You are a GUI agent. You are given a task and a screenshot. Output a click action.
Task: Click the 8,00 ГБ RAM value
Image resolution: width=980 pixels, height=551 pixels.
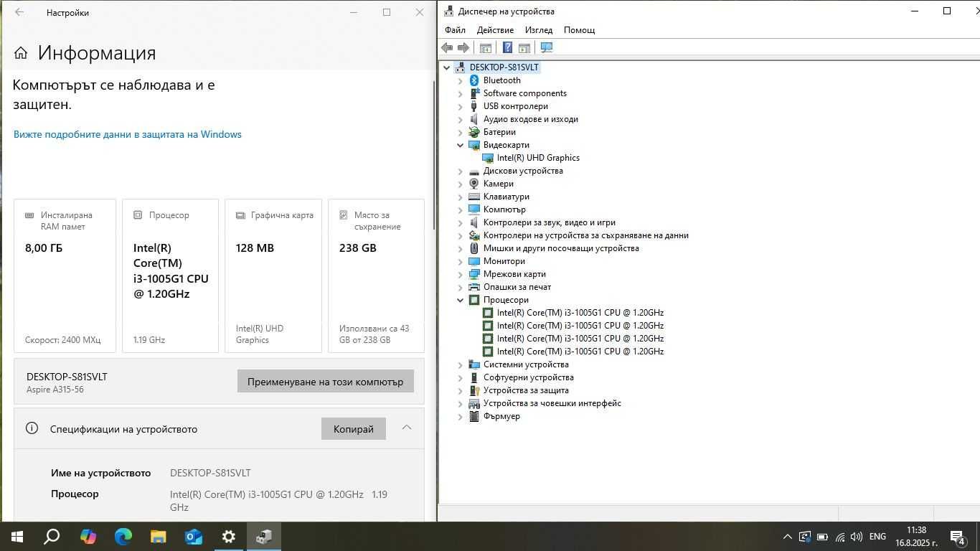click(44, 248)
